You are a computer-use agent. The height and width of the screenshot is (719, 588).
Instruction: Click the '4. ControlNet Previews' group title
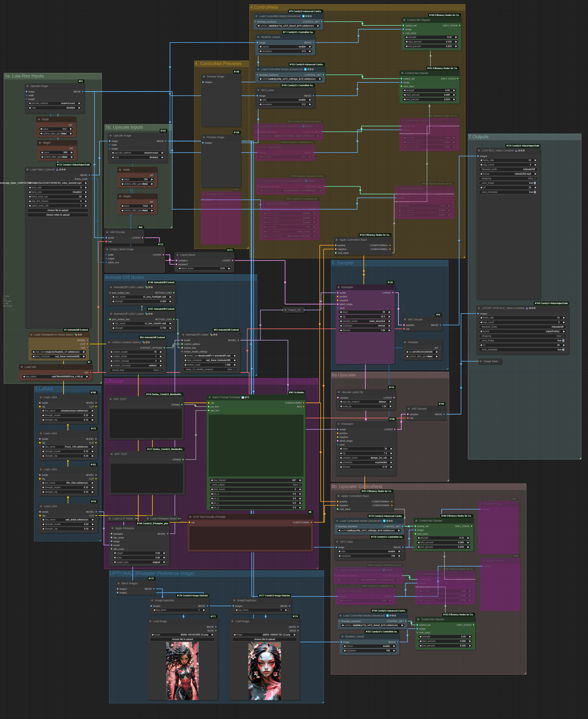point(218,64)
